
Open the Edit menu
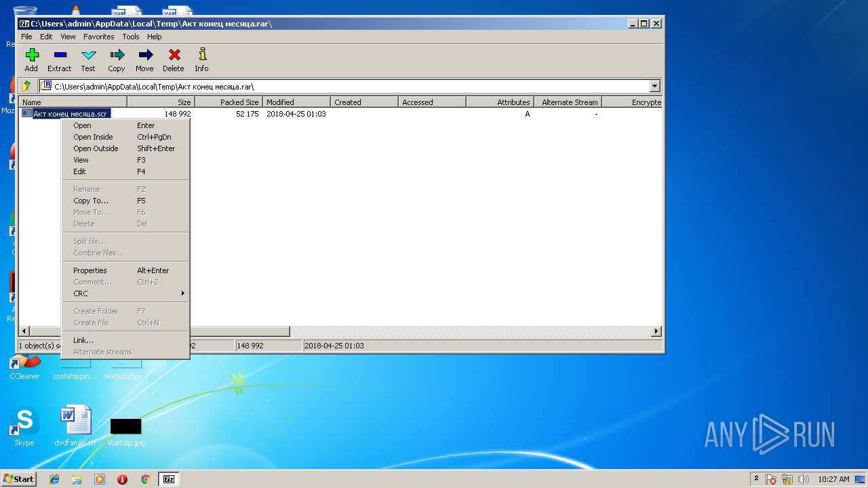click(x=46, y=37)
